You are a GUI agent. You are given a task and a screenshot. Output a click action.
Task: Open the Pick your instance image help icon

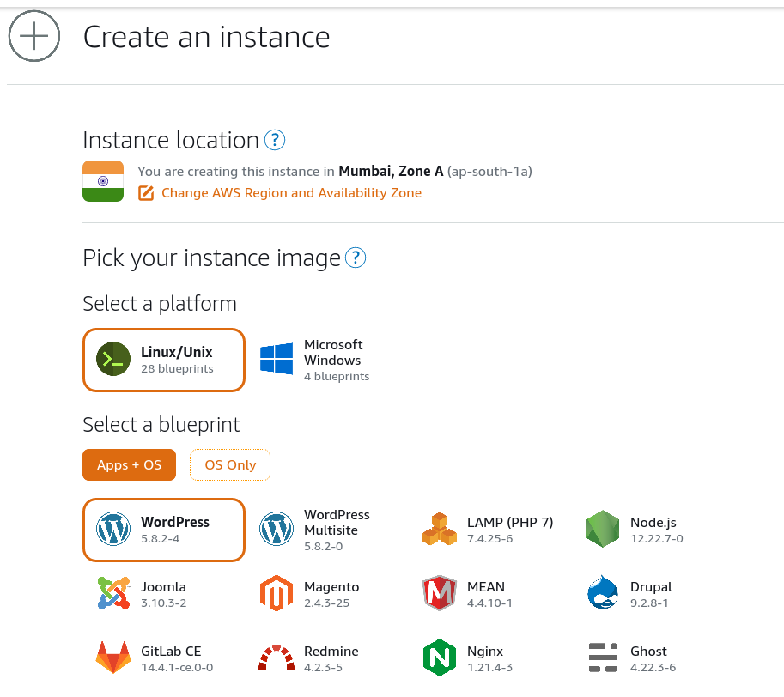click(356, 258)
